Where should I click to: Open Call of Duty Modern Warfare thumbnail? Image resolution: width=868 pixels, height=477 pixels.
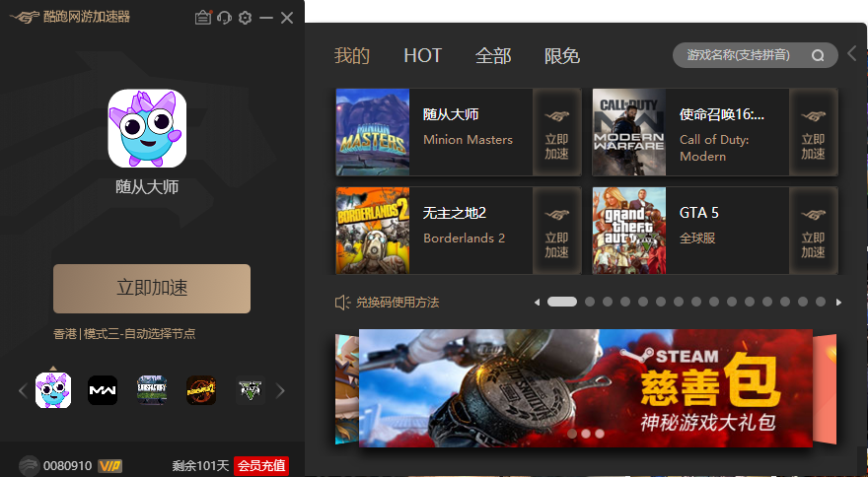629,132
